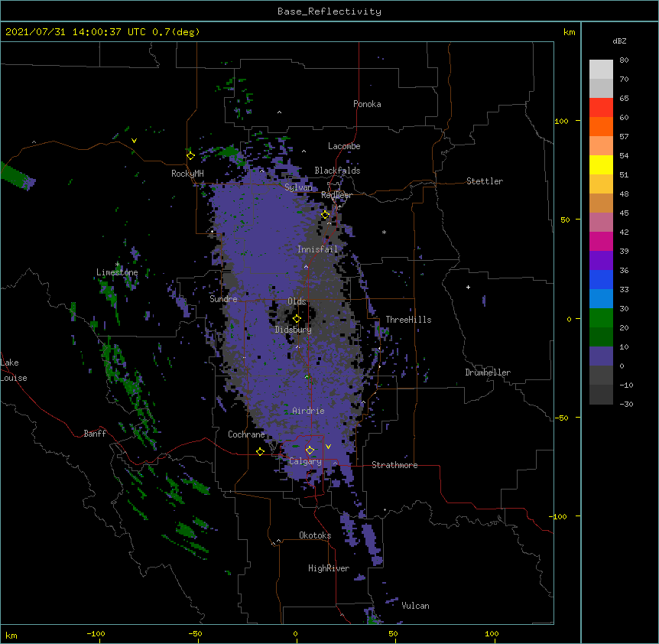Screen dimensions: 659x644
Task: Click the Olds city label
Action: [297, 301]
